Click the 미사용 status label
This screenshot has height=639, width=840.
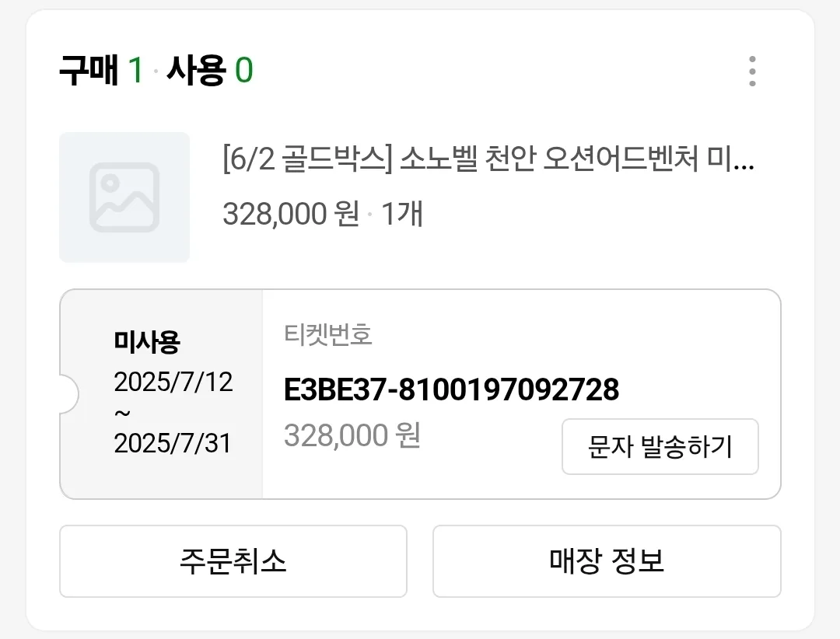[x=147, y=342]
